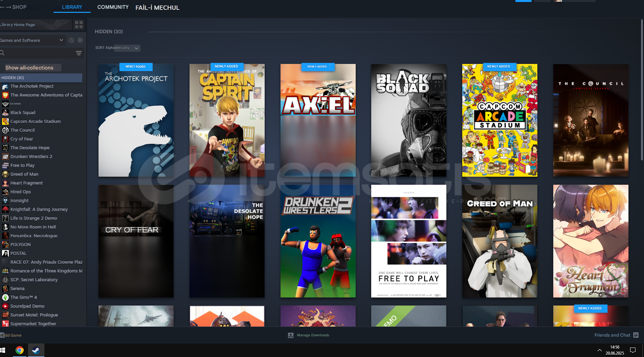This screenshot has height=357, width=644.
Task: Select Cry of Fear sidebar icon
Action: point(5,139)
